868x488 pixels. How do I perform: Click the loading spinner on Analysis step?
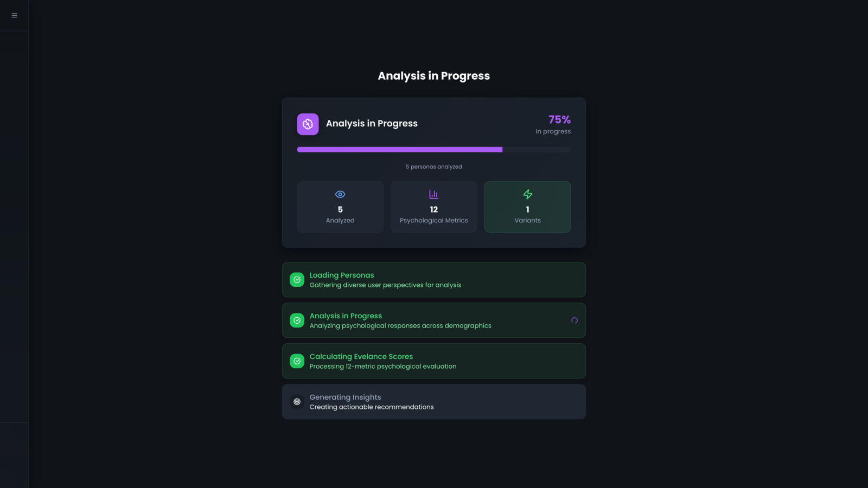coord(574,320)
